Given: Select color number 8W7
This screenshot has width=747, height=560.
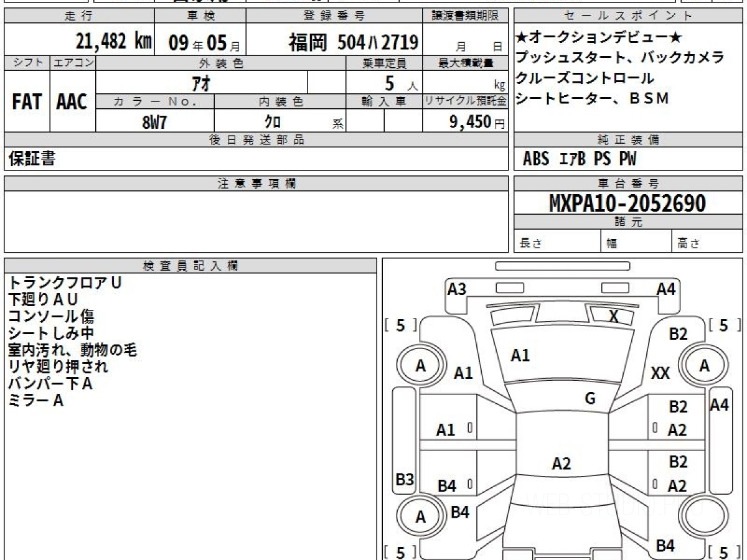Looking at the screenshot, I should [x=155, y=122].
